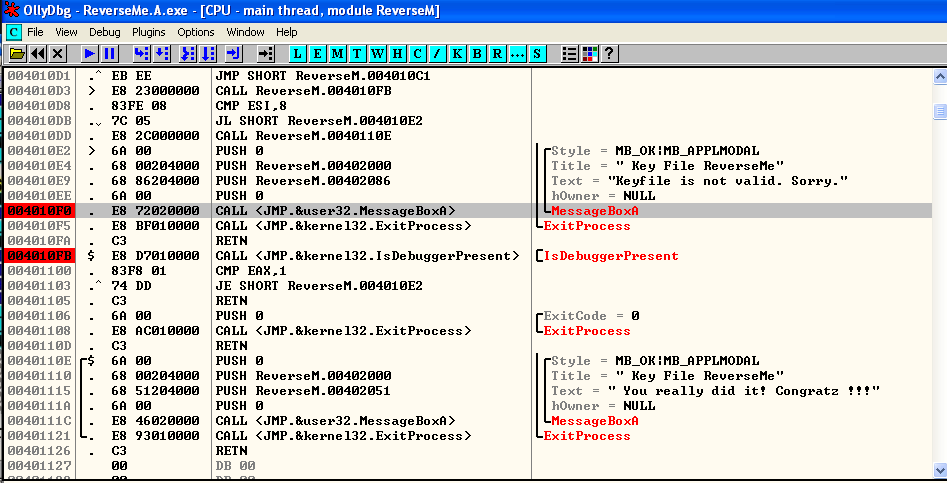
Task: Select hex bytes E8 72020000
Action: click(155, 211)
